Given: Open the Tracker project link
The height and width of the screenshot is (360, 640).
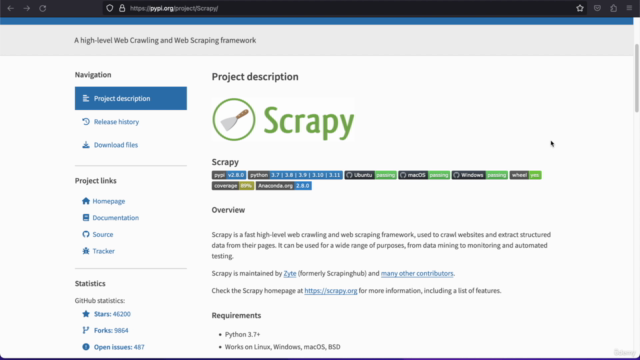Looking at the screenshot, I should pos(103,251).
